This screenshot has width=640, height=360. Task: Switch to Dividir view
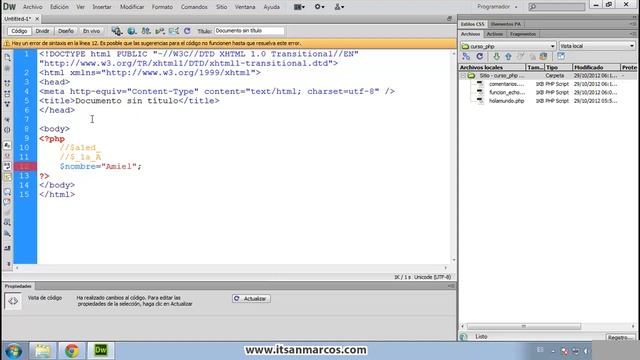coord(42,31)
